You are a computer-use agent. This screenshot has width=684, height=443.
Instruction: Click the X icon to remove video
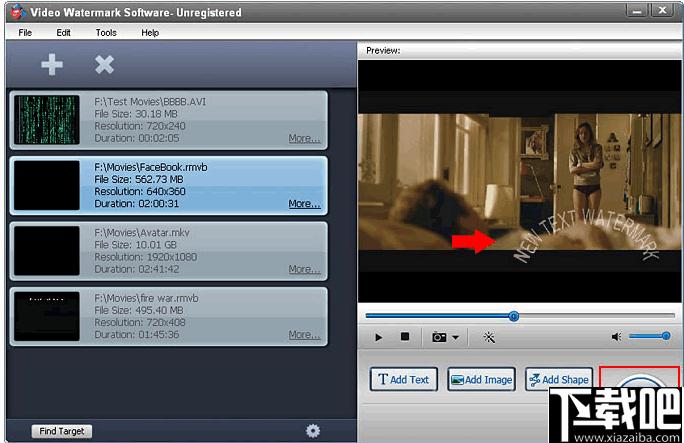pyautogui.click(x=104, y=65)
